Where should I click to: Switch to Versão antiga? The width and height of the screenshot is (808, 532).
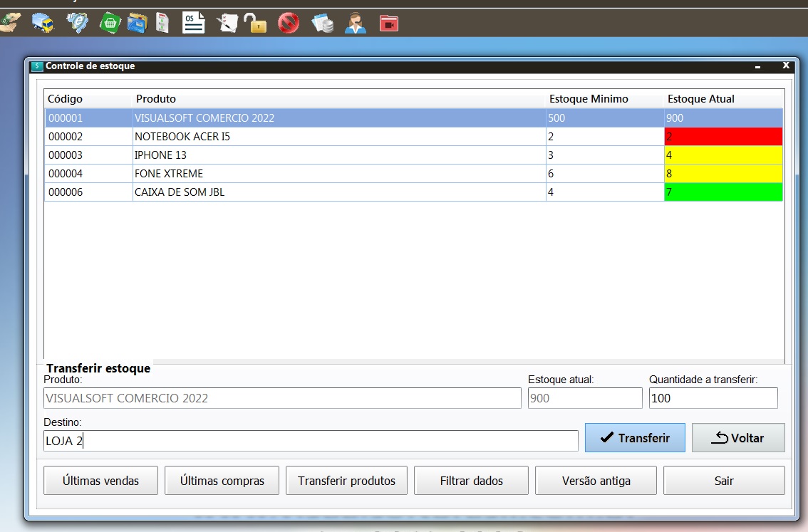point(596,481)
